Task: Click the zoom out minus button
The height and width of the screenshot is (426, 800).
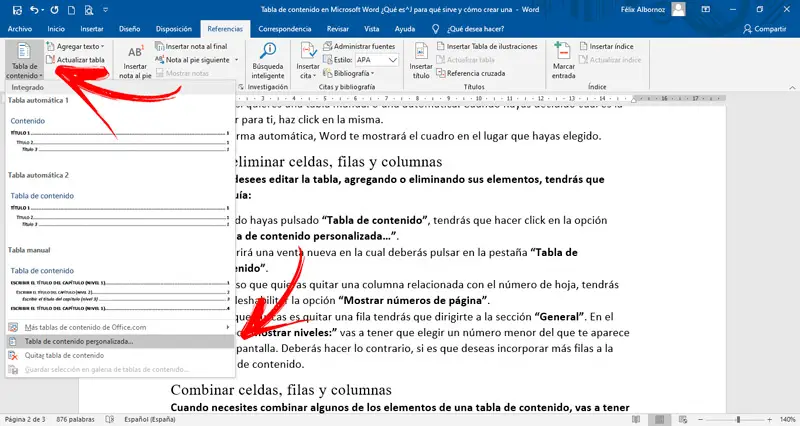Action: (701, 419)
